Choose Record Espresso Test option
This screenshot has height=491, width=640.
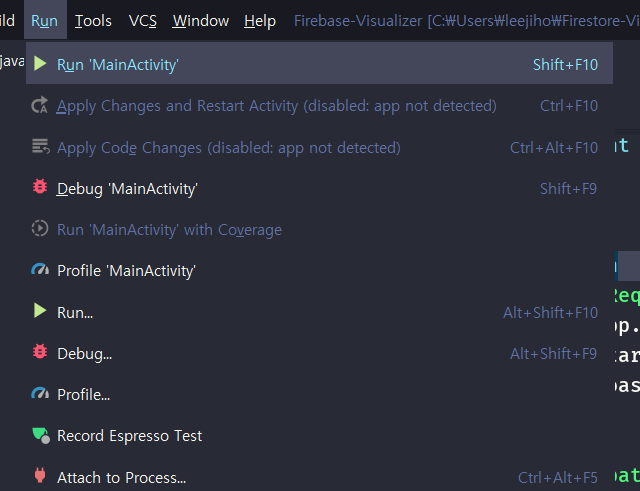pos(129,435)
